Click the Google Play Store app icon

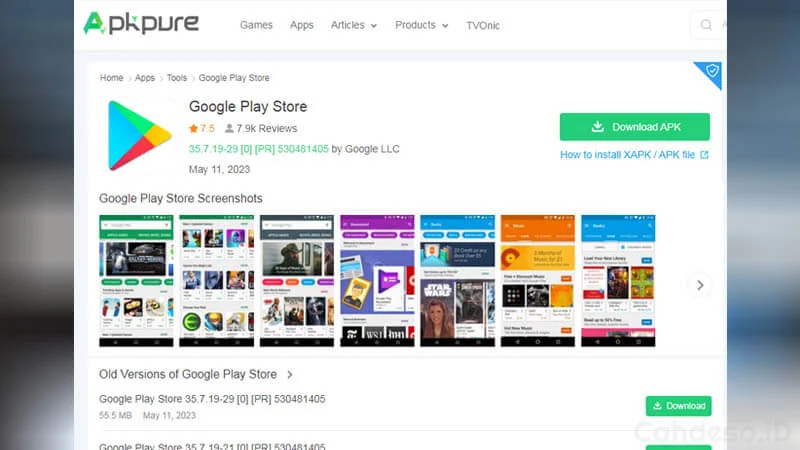[x=139, y=135]
